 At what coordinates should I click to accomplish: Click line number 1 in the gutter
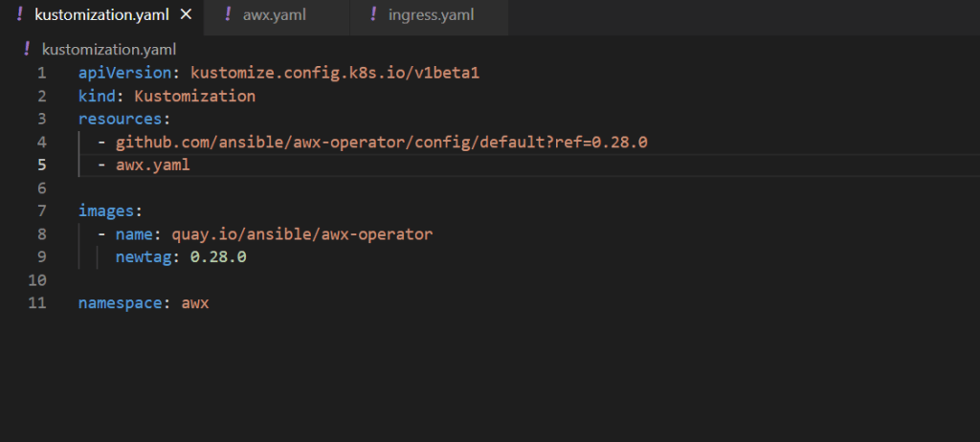[x=41, y=74]
